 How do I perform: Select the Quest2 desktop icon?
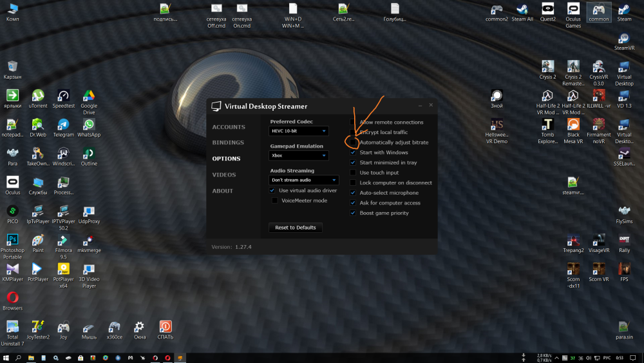coord(547,12)
